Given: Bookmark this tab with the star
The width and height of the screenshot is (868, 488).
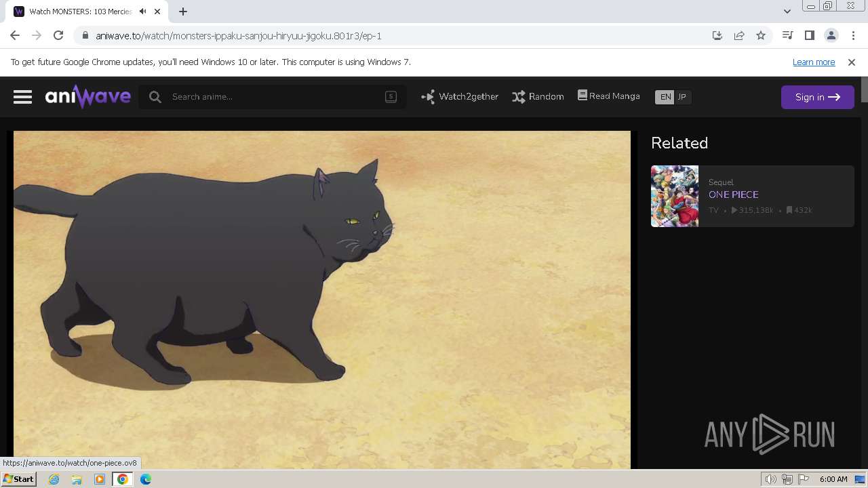Looking at the screenshot, I should pos(761,35).
